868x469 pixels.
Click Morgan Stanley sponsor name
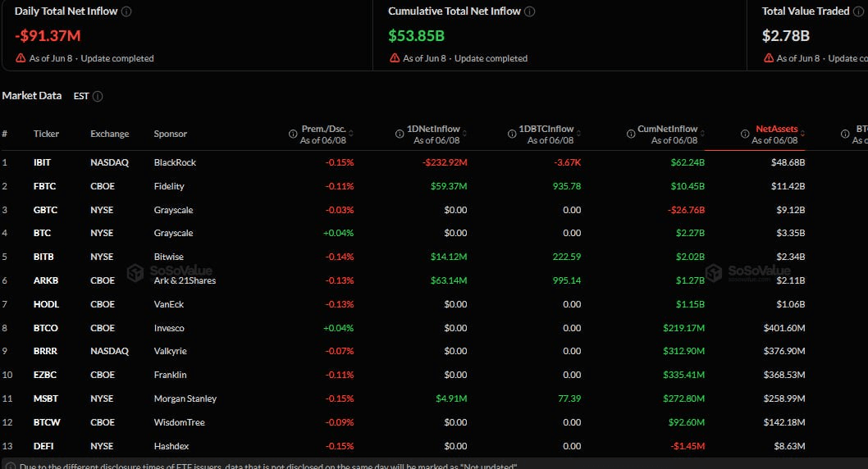point(185,398)
